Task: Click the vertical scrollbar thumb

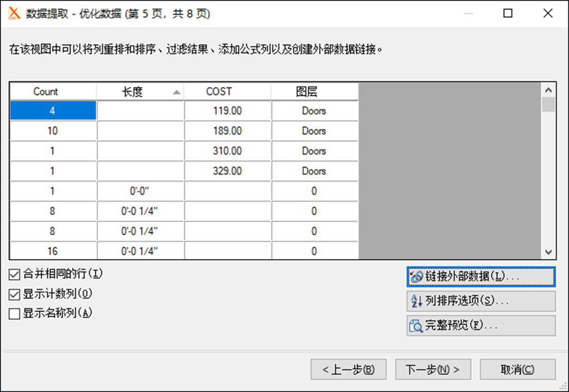Action: (548, 104)
